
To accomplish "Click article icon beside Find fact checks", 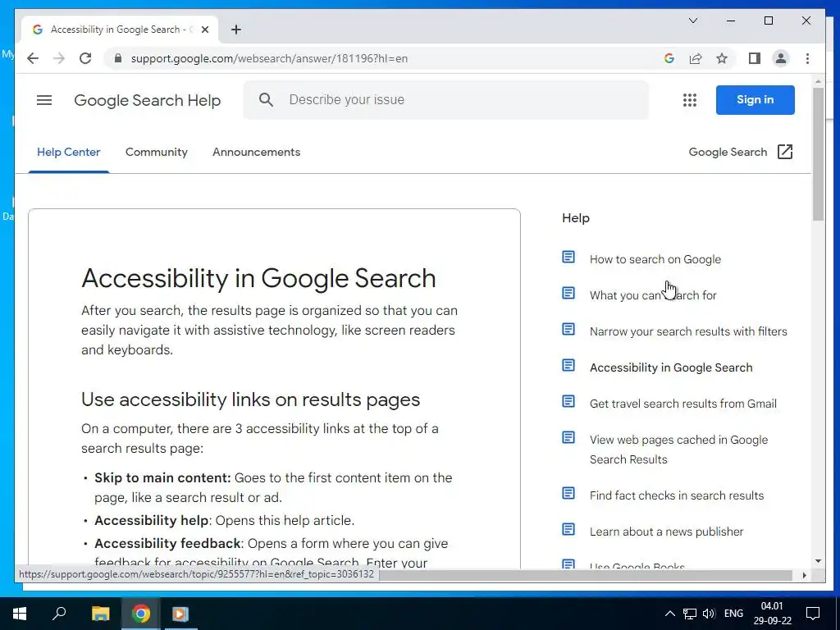I will (568, 493).
